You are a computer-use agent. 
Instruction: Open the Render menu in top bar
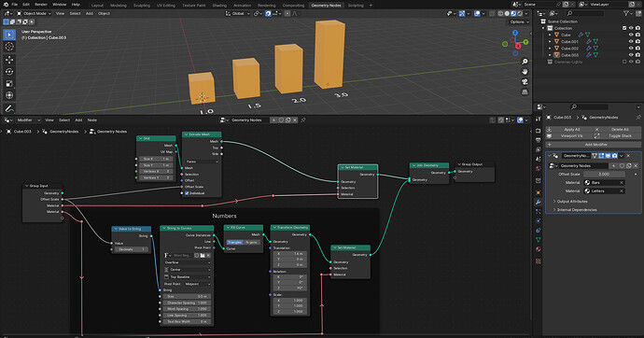(41, 5)
